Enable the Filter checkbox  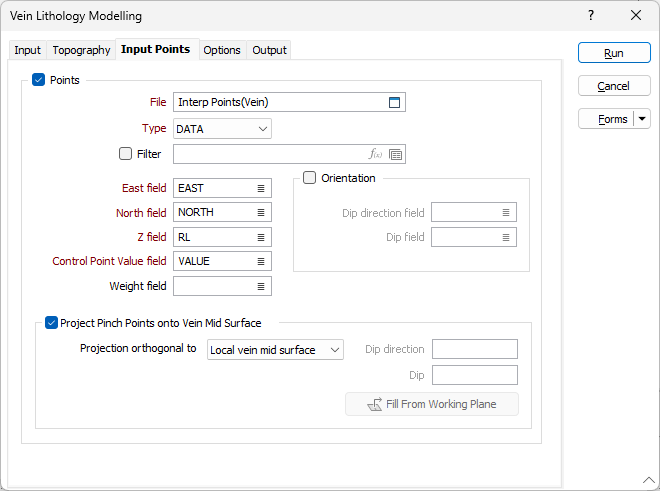(125, 154)
